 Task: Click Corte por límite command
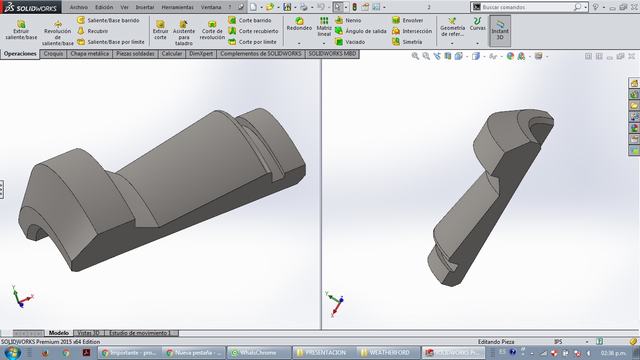click(x=252, y=42)
